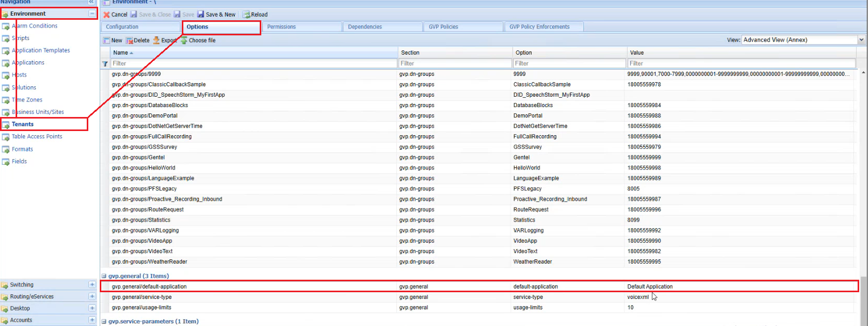Open Table Access Points link

37,137
